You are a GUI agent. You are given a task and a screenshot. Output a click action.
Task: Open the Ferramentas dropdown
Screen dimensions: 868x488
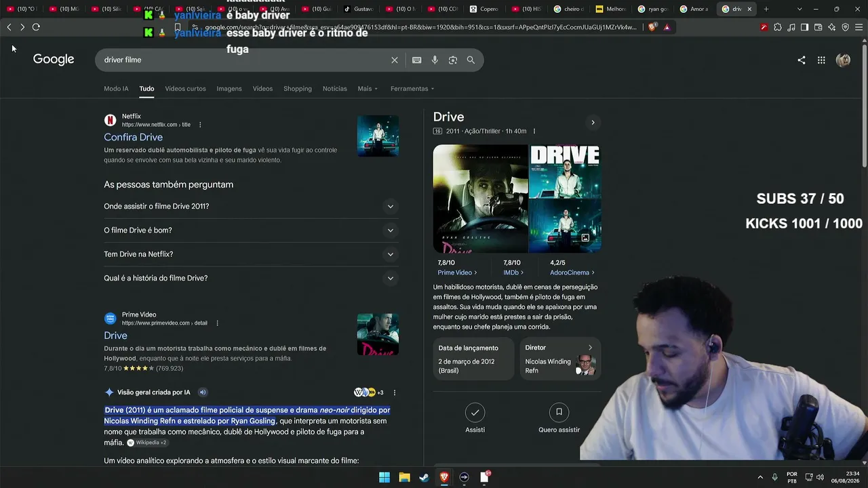tap(412, 89)
